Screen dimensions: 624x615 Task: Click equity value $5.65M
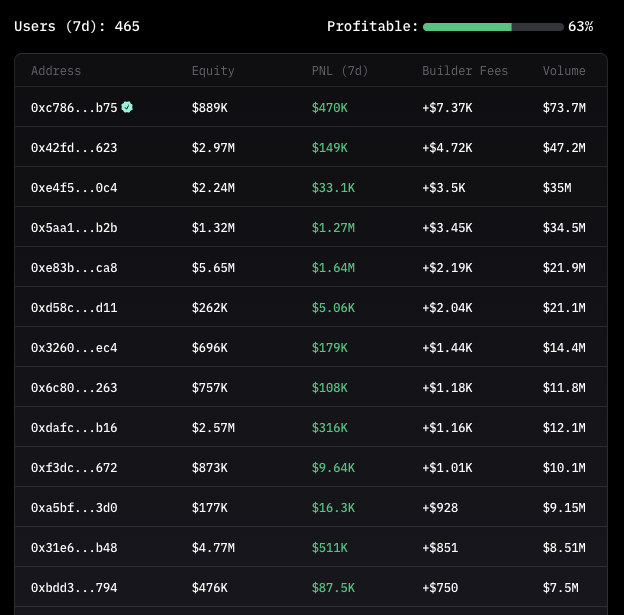pos(213,268)
